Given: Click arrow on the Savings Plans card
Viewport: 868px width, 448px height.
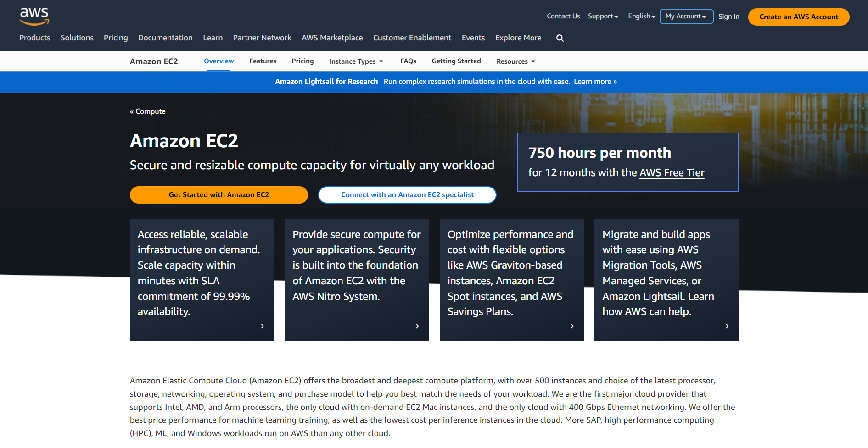Looking at the screenshot, I should pyautogui.click(x=572, y=326).
